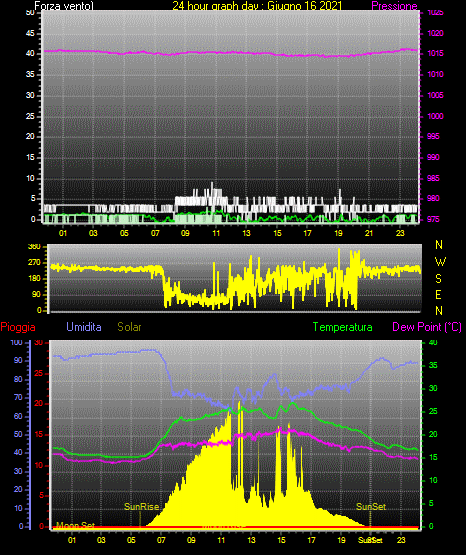466x555 pixels.
Task: Click the Pioggia legend label
Action: pyautogui.click(x=18, y=327)
